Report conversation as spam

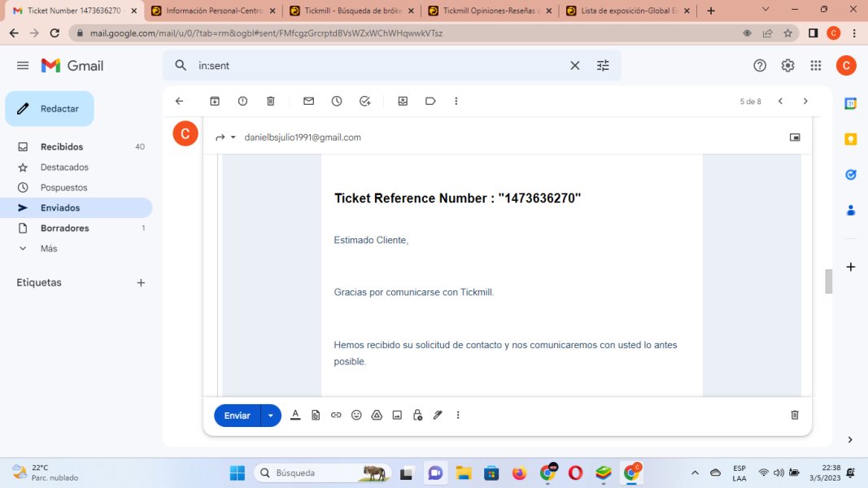[242, 101]
